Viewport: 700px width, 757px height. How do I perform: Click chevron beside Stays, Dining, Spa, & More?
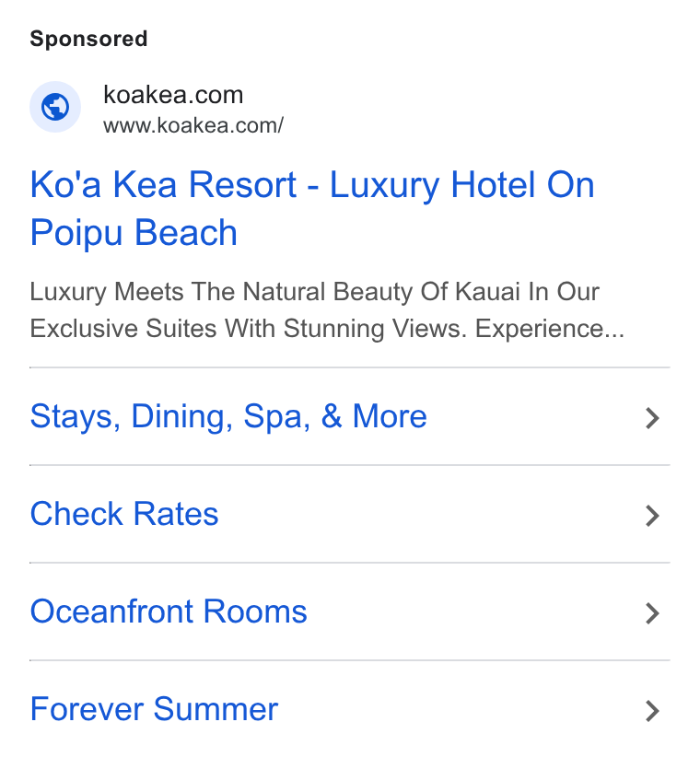(x=653, y=418)
